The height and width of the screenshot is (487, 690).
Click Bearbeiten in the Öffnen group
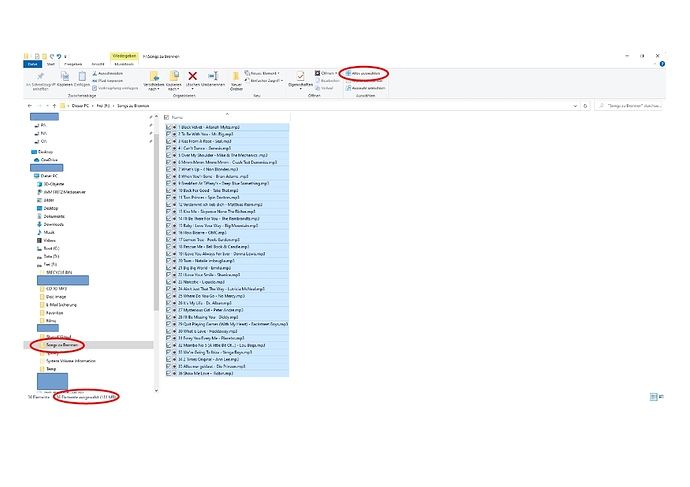pyautogui.click(x=327, y=81)
